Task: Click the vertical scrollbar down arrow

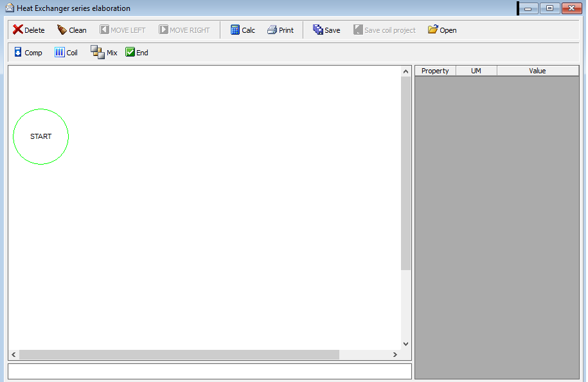Action: (x=405, y=343)
